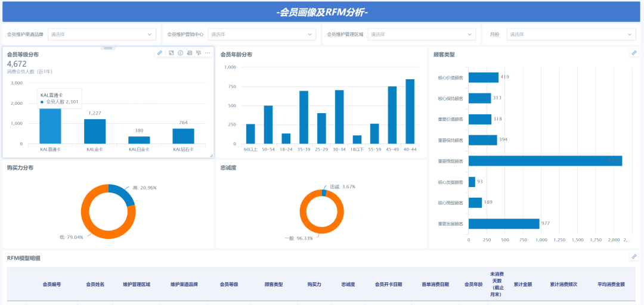Click the 会员姓名 column header
Image resolution: width=644 pixels, height=305 pixels.
pos(95,284)
